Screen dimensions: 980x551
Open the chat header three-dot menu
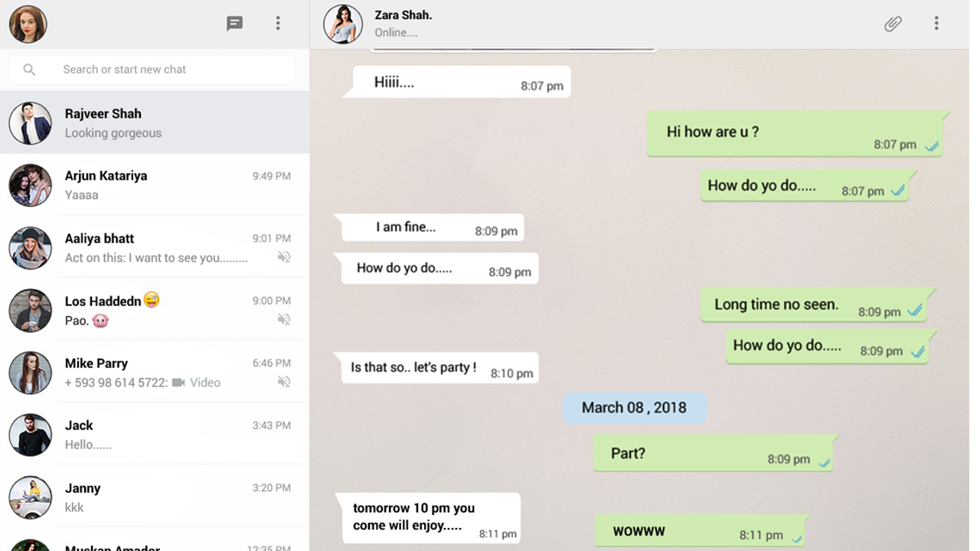[936, 24]
